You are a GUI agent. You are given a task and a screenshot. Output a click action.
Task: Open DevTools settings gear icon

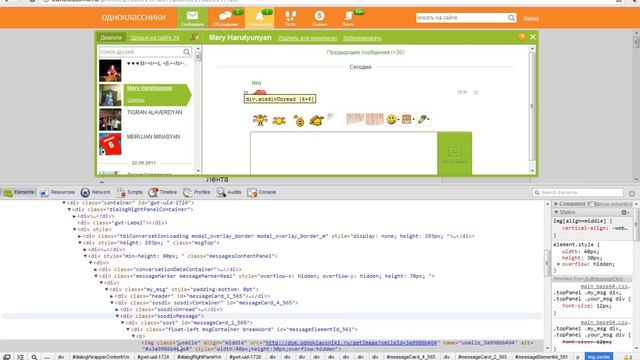tap(632, 193)
